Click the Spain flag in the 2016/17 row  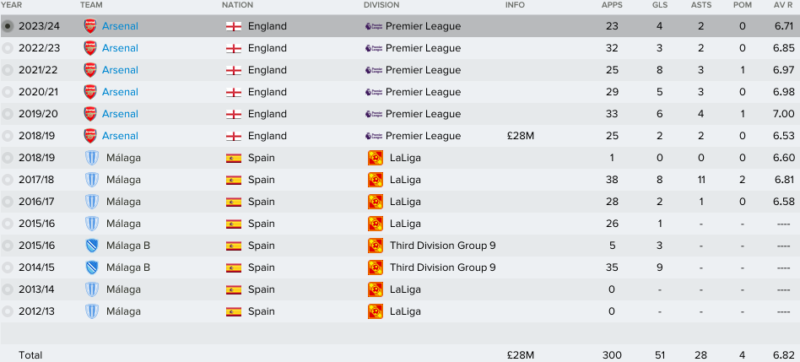(x=234, y=201)
